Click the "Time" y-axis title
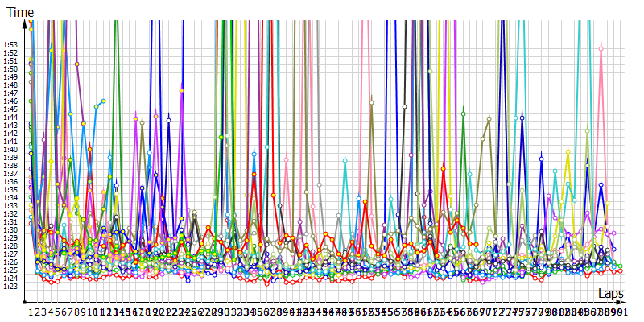This screenshot has width=644, height=322. pyautogui.click(x=20, y=12)
